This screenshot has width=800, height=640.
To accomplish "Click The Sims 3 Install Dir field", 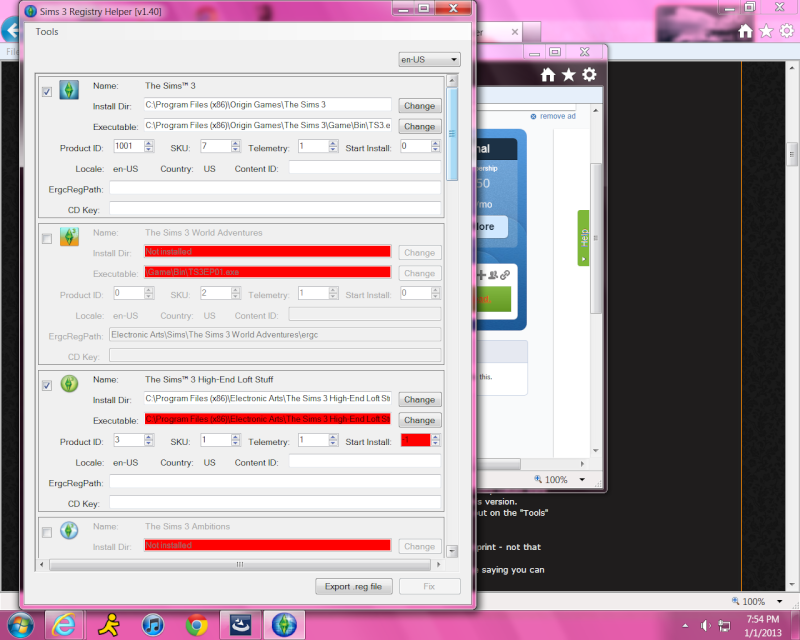I will tap(267, 105).
